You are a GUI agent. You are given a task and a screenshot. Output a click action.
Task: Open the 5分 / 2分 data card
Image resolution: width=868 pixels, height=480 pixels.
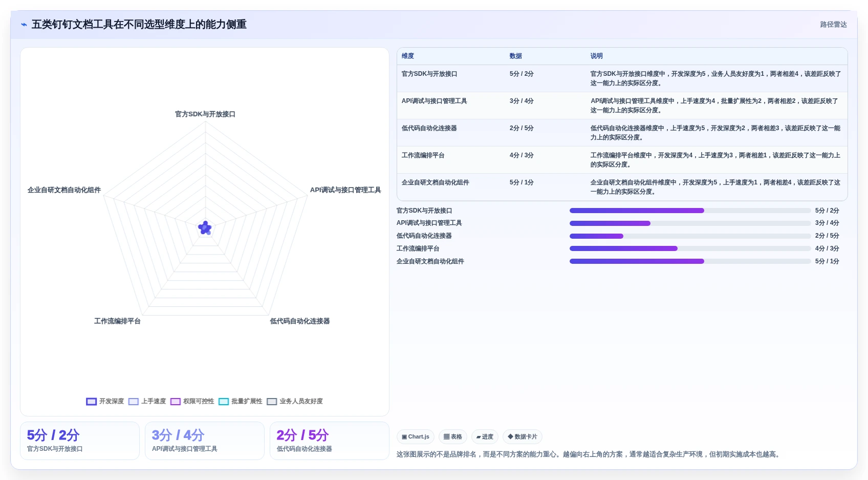pyautogui.click(x=80, y=441)
